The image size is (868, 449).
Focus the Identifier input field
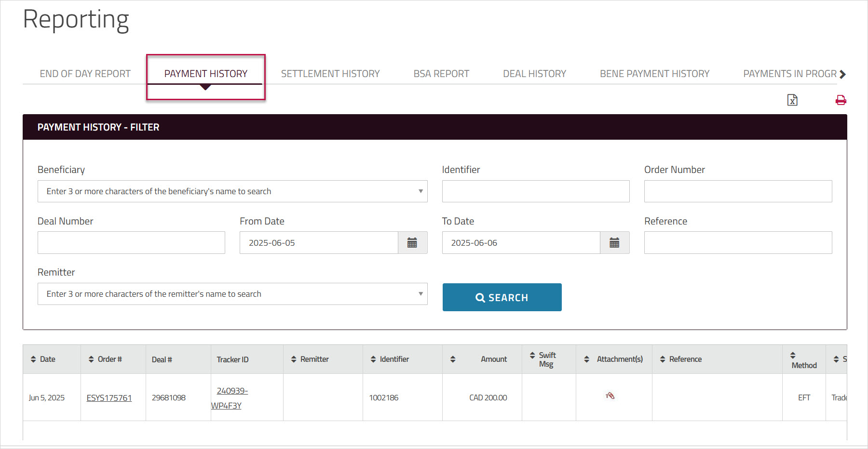(536, 191)
